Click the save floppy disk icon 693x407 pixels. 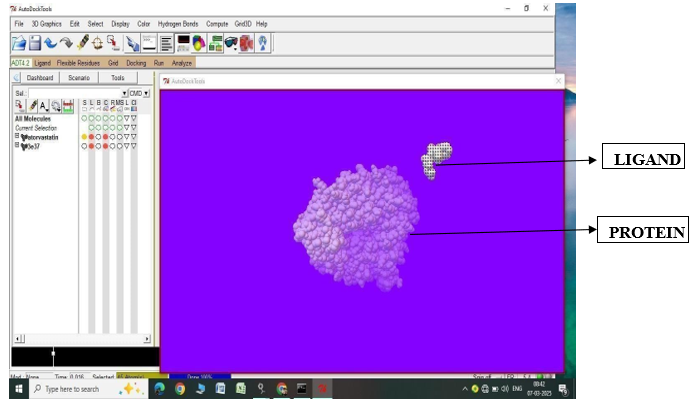coord(35,43)
